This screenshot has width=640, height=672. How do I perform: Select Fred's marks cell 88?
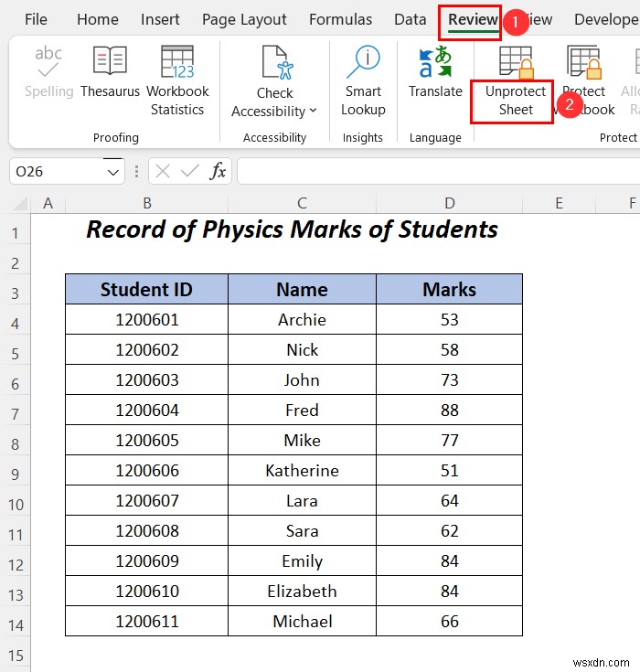pyautogui.click(x=449, y=411)
